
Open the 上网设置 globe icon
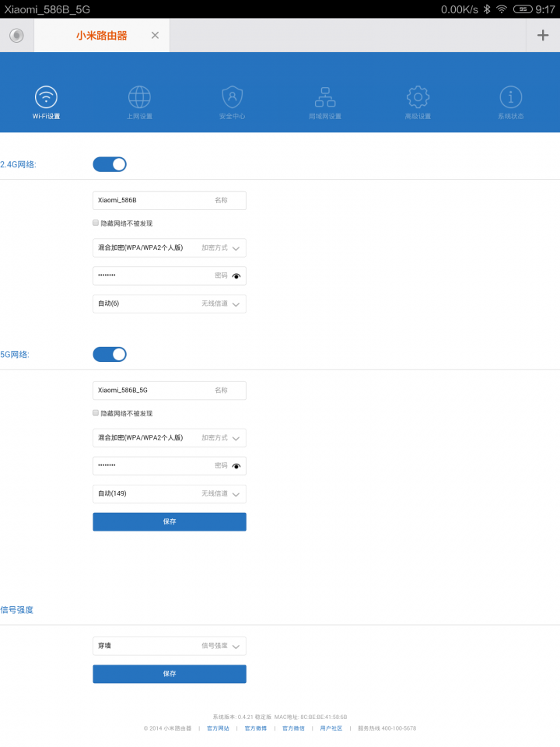tap(139, 97)
